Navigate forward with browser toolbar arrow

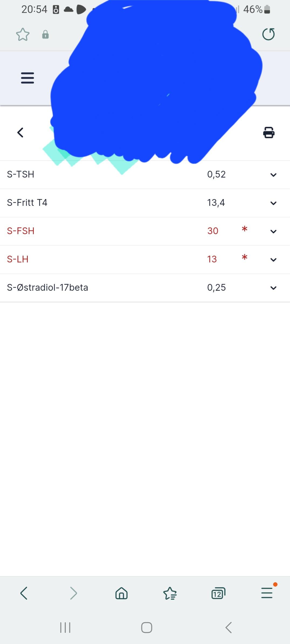pos(73,593)
